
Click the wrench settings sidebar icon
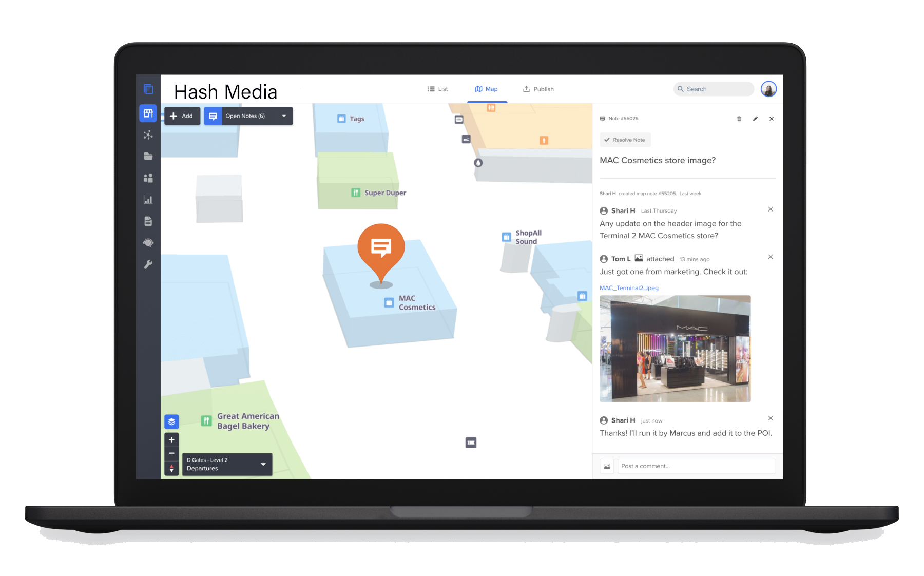(x=148, y=264)
